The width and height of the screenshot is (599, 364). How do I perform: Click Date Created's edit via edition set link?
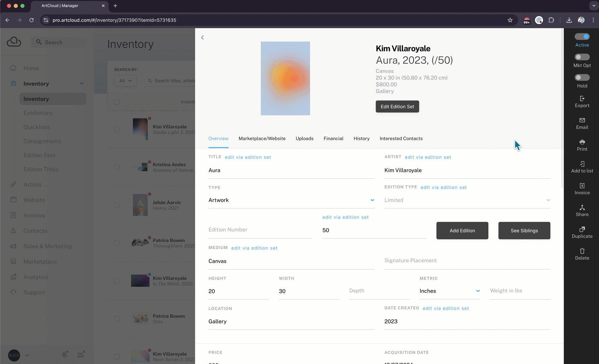446,308
